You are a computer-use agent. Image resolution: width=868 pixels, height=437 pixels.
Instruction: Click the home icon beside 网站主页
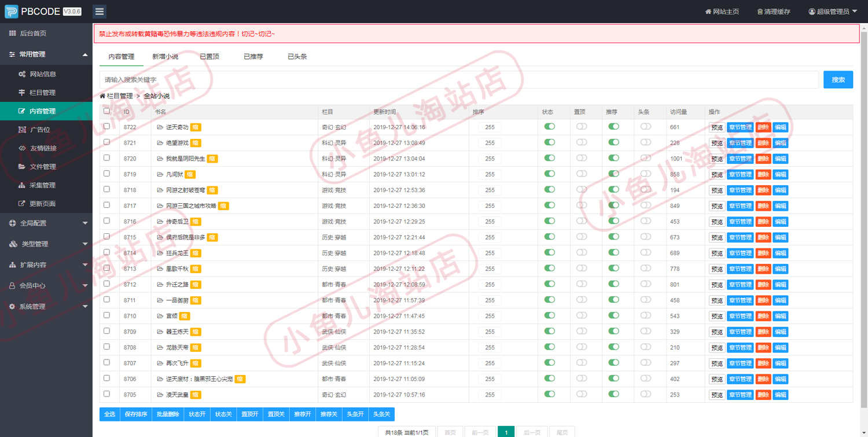[708, 12]
